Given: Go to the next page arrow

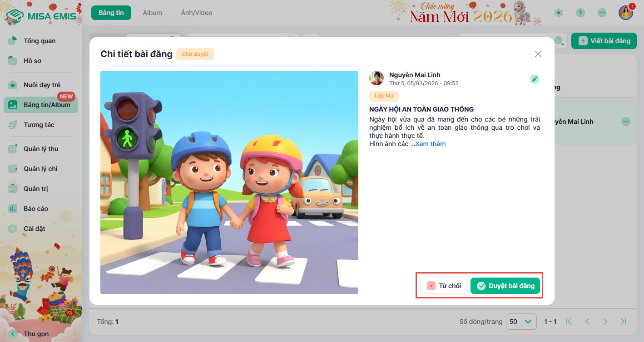Looking at the screenshot, I should point(605,322).
